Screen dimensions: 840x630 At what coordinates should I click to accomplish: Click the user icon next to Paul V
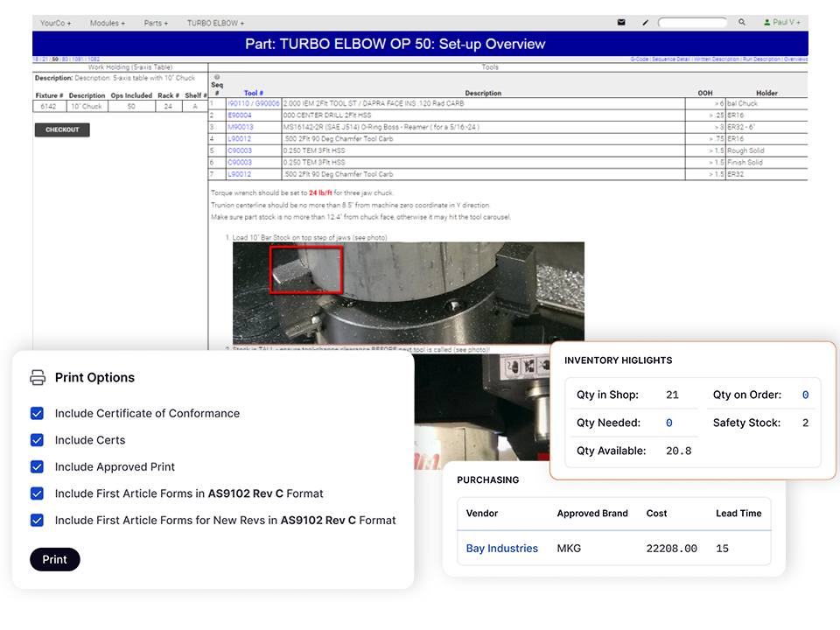tap(767, 23)
